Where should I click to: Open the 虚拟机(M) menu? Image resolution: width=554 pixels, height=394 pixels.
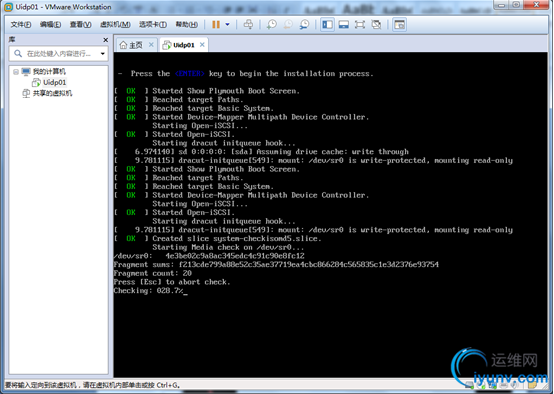pyautogui.click(x=115, y=24)
